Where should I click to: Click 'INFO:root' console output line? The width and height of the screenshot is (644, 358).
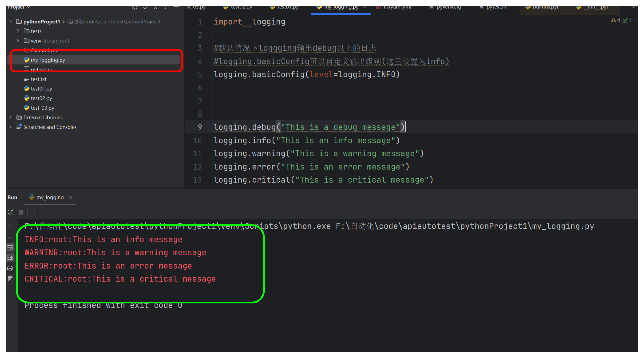pyautogui.click(x=103, y=239)
